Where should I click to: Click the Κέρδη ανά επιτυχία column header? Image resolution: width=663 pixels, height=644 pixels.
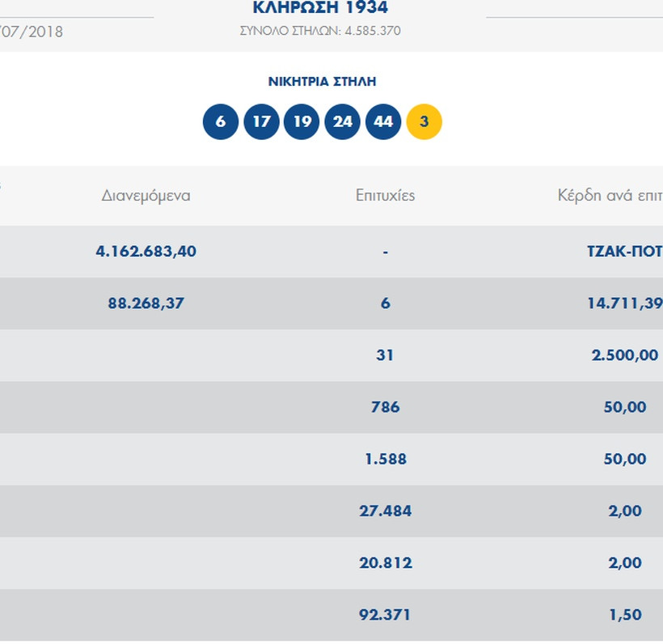610,196
